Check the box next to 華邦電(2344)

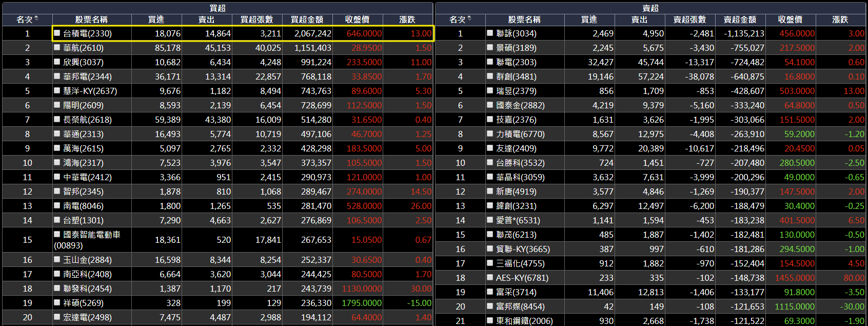[x=57, y=76]
